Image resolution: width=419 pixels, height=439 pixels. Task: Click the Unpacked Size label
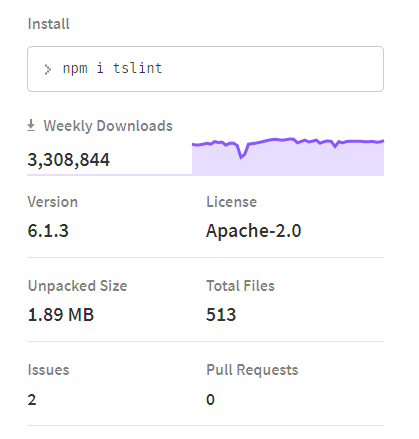(x=77, y=286)
